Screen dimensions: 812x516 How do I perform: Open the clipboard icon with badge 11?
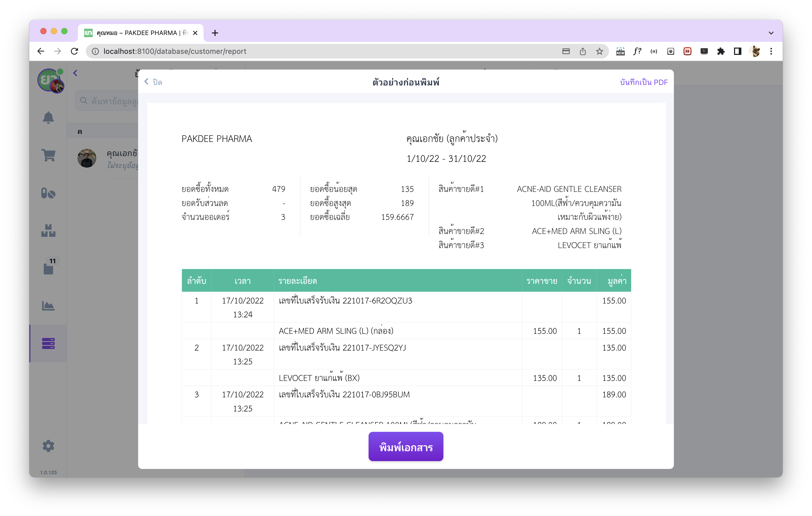(48, 269)
